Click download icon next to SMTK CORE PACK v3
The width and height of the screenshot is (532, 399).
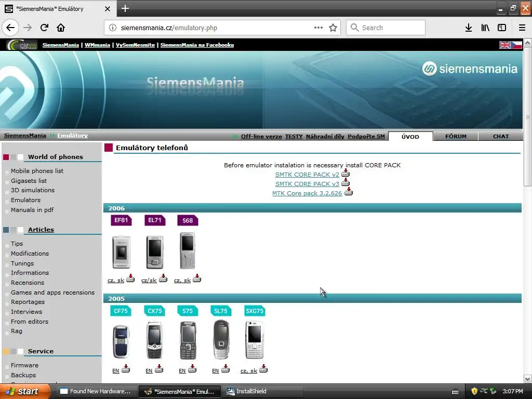pos(345,182)
